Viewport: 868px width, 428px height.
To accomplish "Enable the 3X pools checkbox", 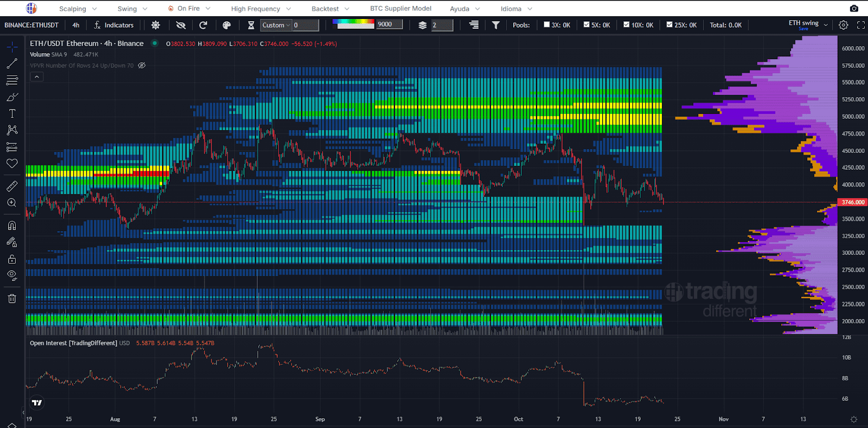I will pos(547,24).
